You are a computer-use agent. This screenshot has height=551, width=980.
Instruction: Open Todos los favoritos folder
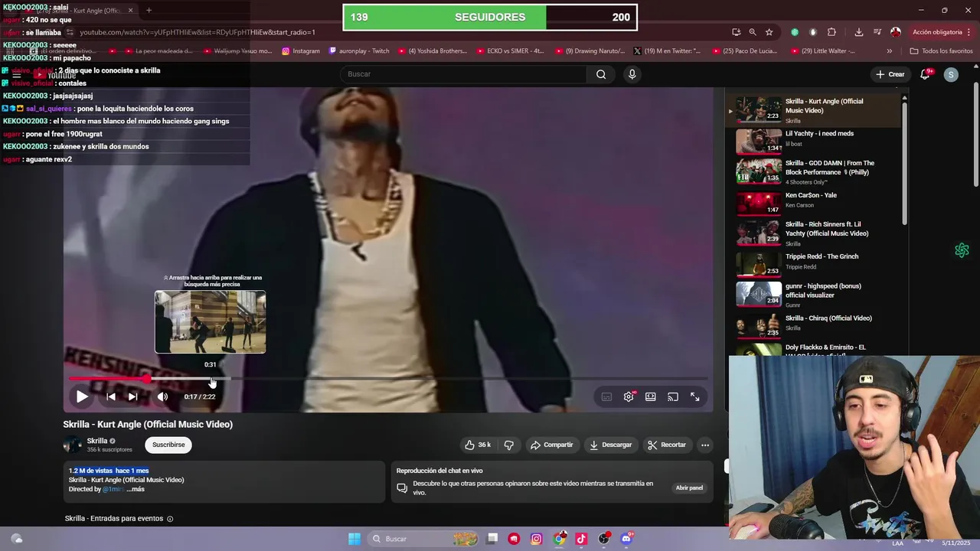(x=941, y=51)
